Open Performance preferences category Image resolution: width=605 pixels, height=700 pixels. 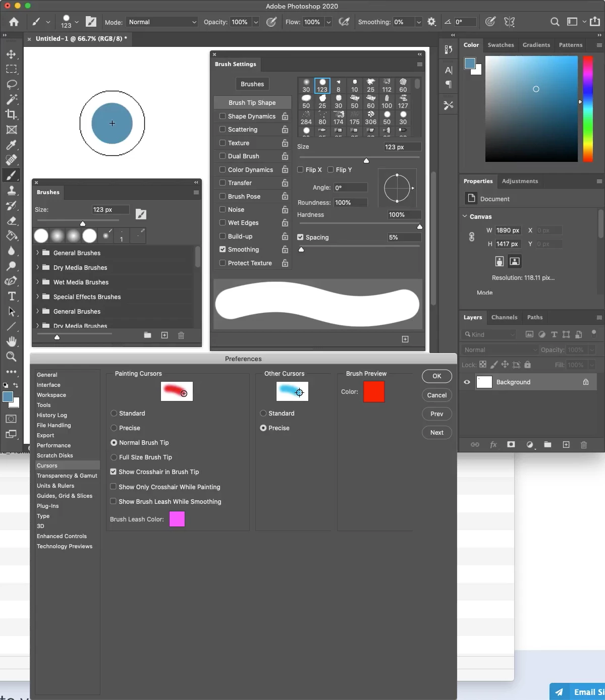(53, 445)
